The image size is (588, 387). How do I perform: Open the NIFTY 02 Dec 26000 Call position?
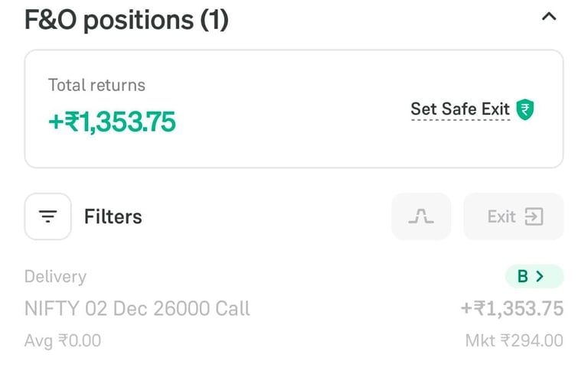click(x=137, y=308)
